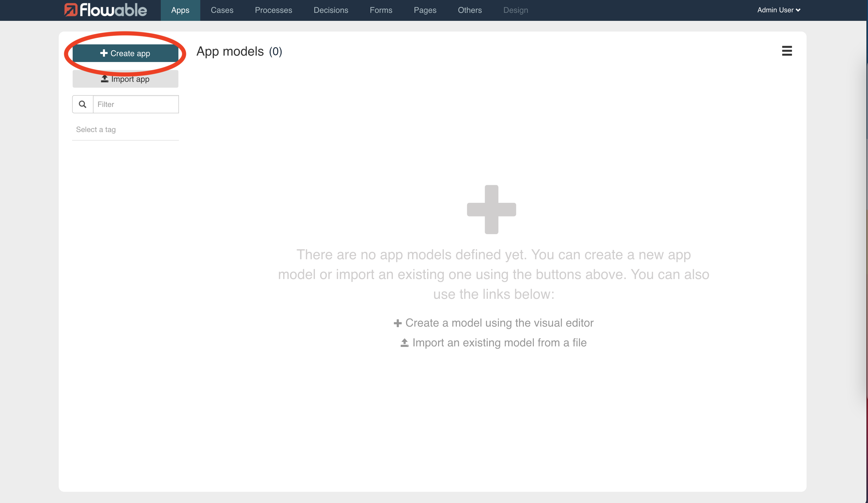Click the plus icon on Create app button
868x503 pixels.
point(104,53)
